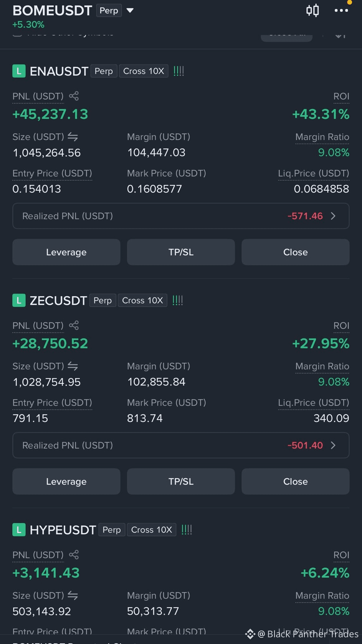
Task: Switch HYPEUSDT size unit with swap icon
Action: [x=73, y=595]
